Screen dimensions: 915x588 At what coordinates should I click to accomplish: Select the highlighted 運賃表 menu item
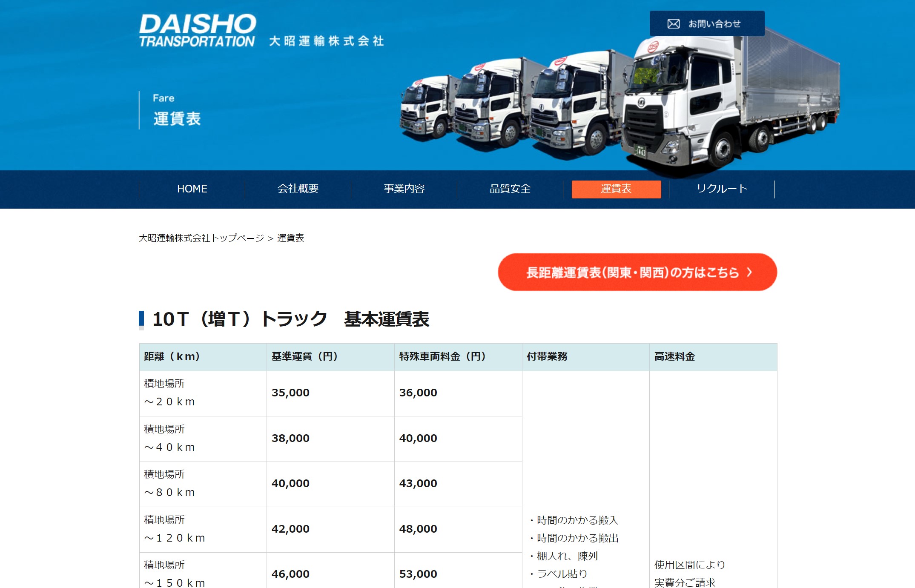[x=616, y=189]
